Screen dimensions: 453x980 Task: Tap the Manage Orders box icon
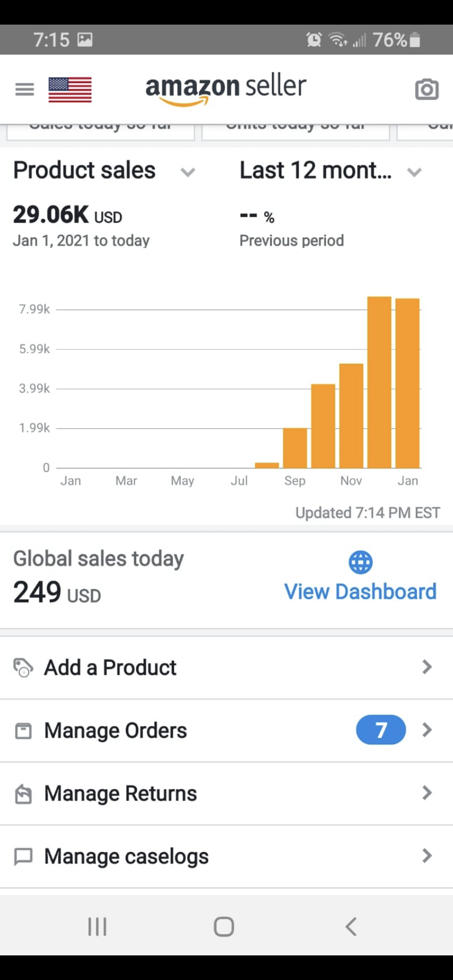[23, 731]
